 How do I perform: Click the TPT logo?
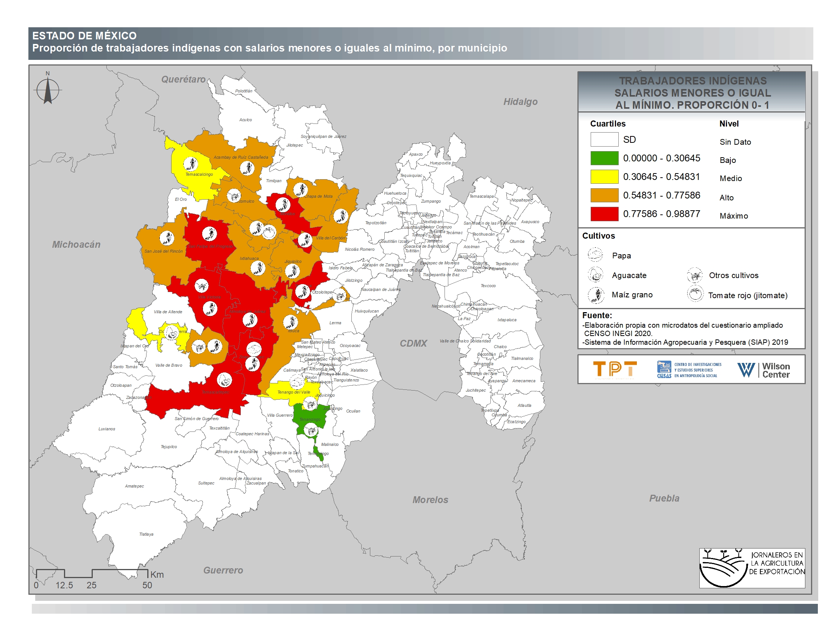coord(615,369)
